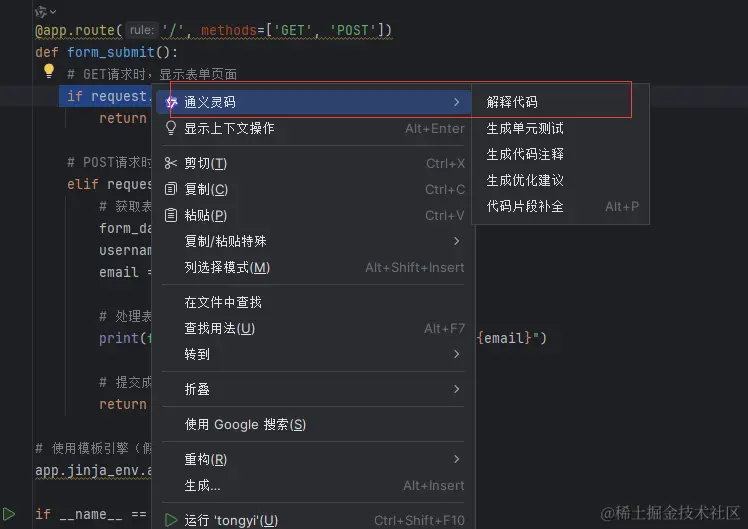Choose 生成代码注释 option

coord(525,154)
